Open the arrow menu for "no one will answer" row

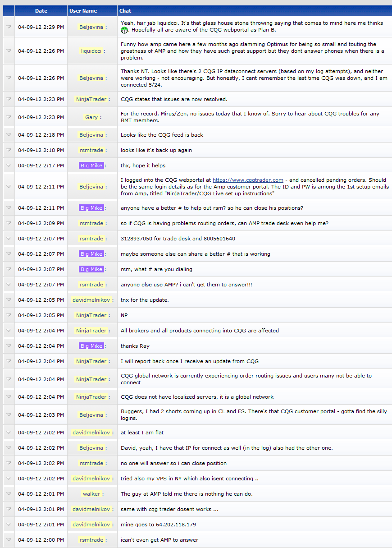[x=9, y=463]
